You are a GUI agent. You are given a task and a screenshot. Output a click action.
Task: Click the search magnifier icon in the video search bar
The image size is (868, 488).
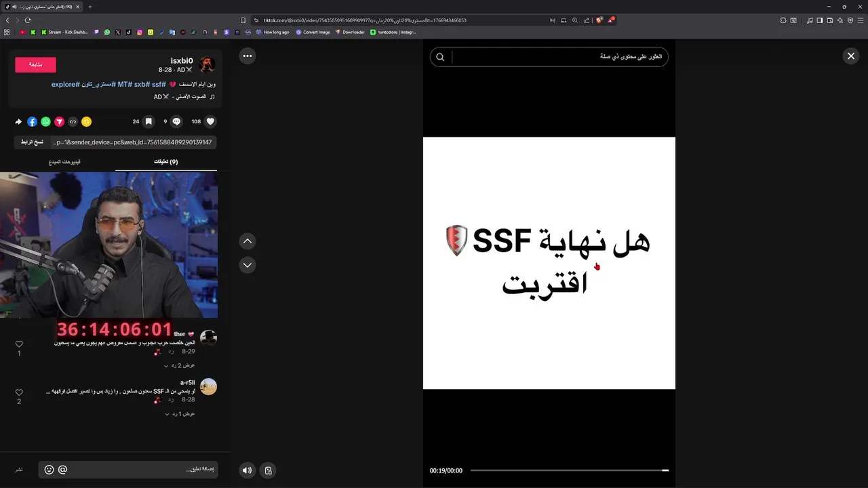point(440,57)
